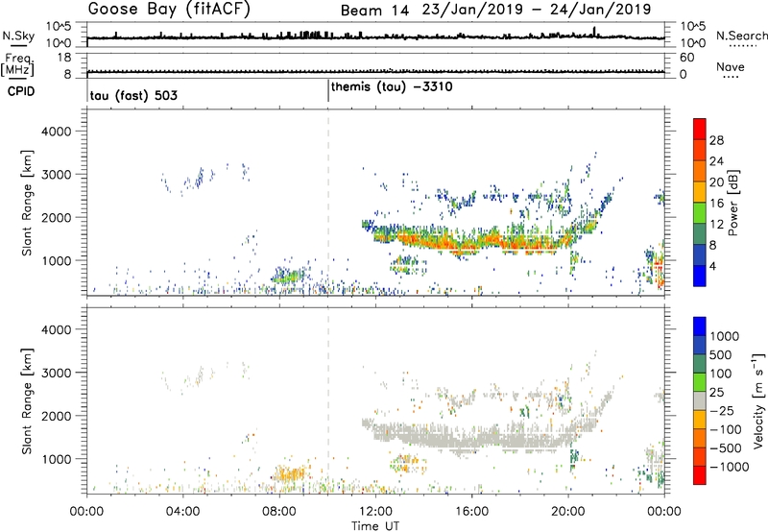Click the red segment of the Power colorbar

point(700,129)
